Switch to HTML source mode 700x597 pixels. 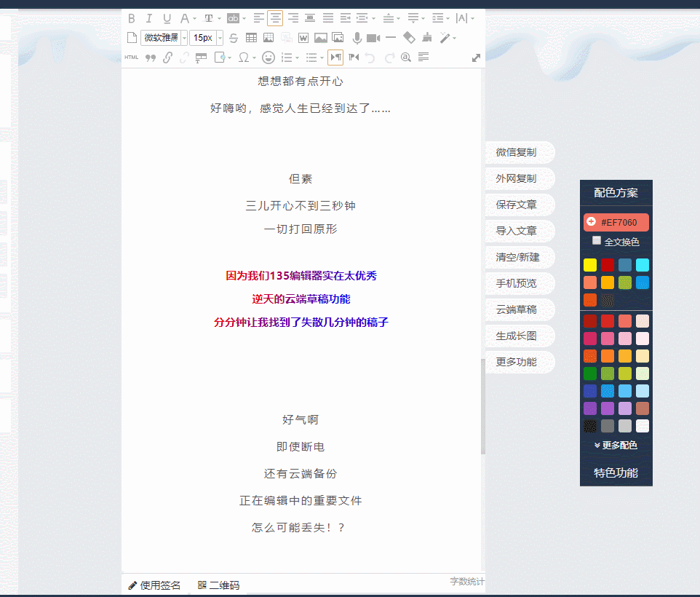point(132,58)
